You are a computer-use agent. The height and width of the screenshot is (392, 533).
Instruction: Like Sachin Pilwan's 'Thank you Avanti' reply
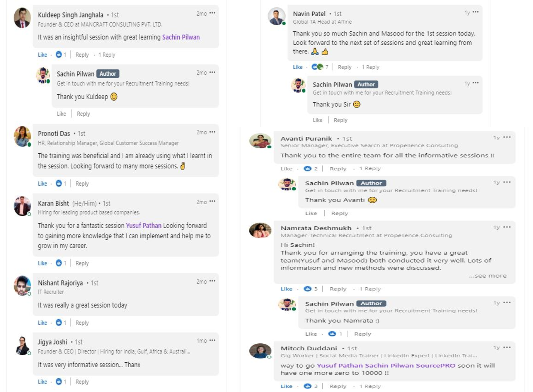click(311, 213)
